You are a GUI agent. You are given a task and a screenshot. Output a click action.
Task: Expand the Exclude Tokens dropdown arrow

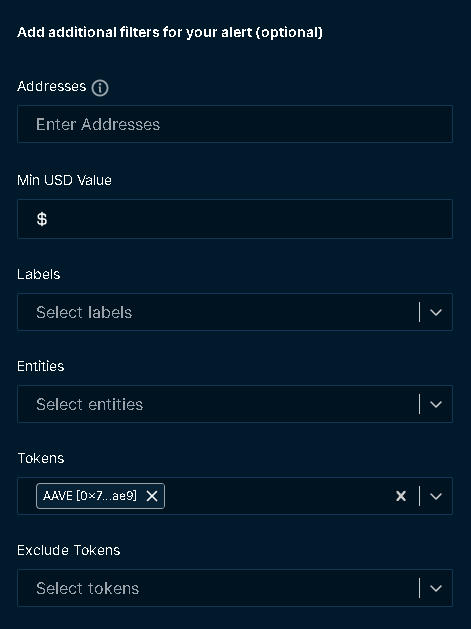[436, 588]
